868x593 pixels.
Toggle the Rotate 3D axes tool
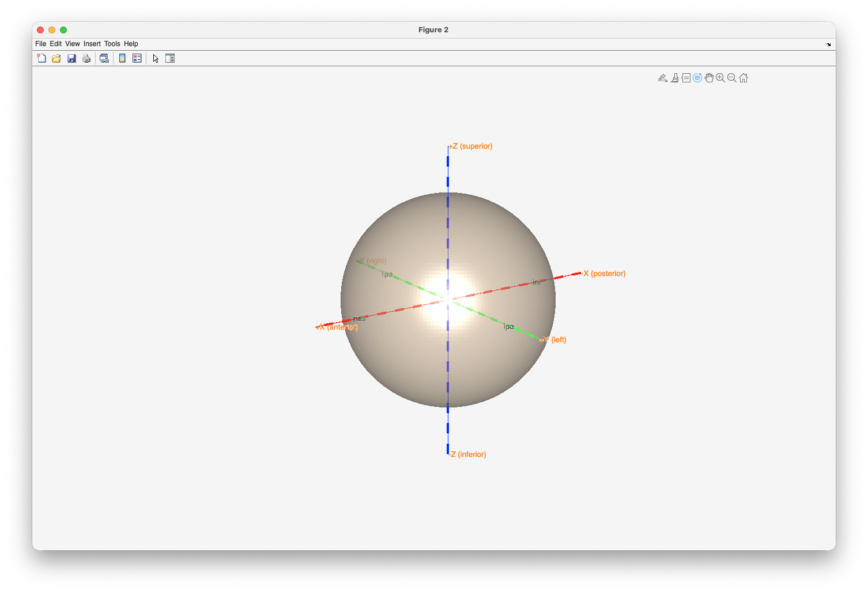(x=697, y=78)
